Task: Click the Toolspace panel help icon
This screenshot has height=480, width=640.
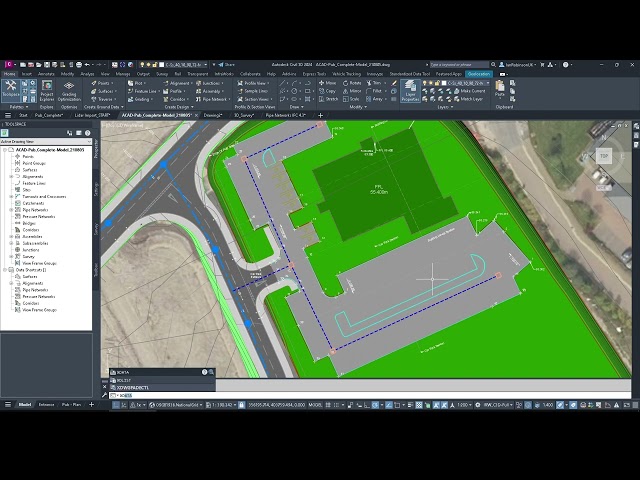Action: coord(87,133)
